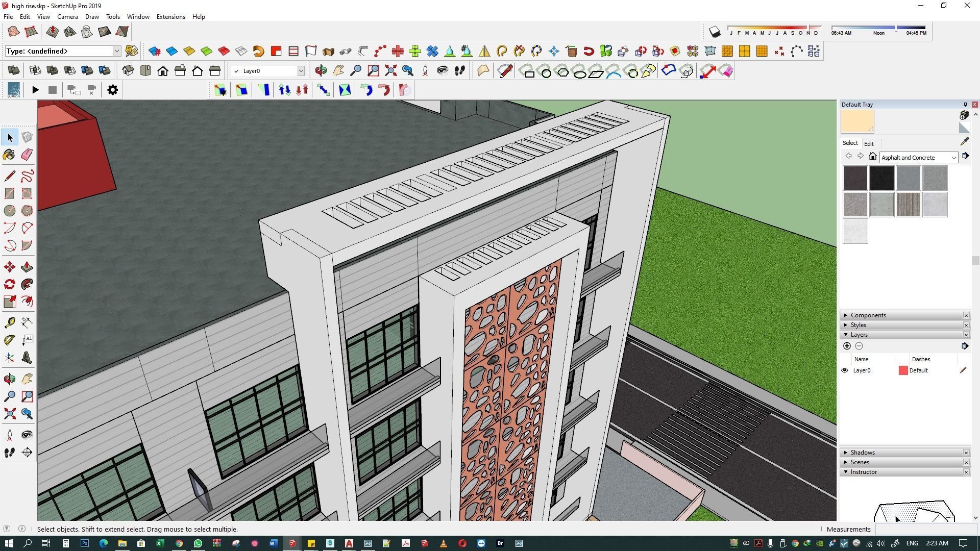Go to materials home collection
This screenshot has width=980, height=551.
tap(872, 157)
